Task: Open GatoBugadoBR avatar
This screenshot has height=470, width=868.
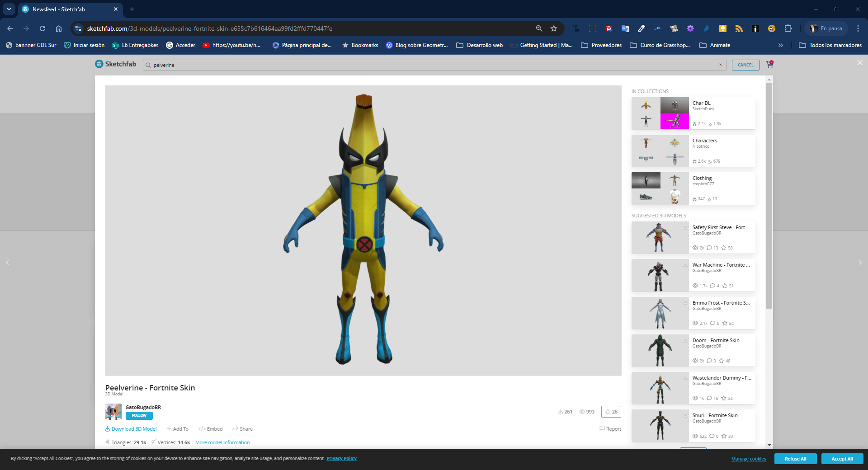Action: click(x=113, y=412)
